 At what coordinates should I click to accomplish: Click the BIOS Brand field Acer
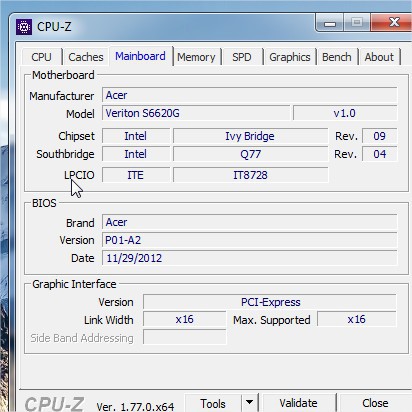[249, 222]
